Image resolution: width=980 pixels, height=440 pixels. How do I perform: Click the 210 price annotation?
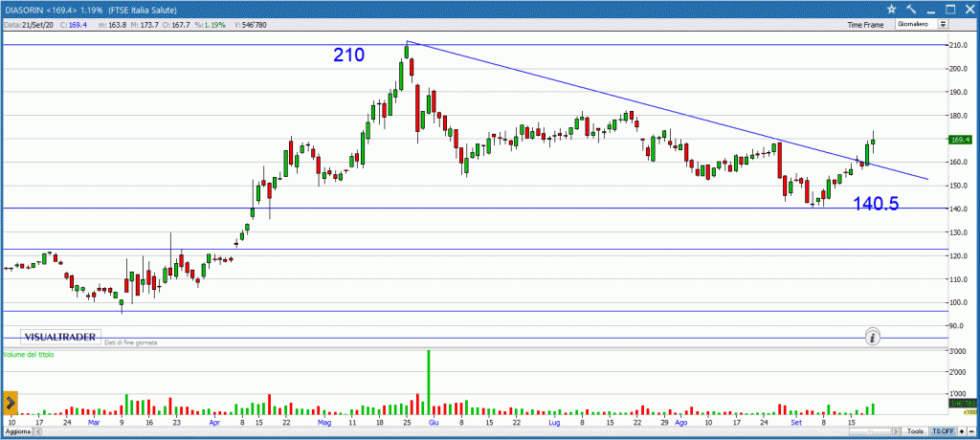pyautogui.click(x=348, y=55)
